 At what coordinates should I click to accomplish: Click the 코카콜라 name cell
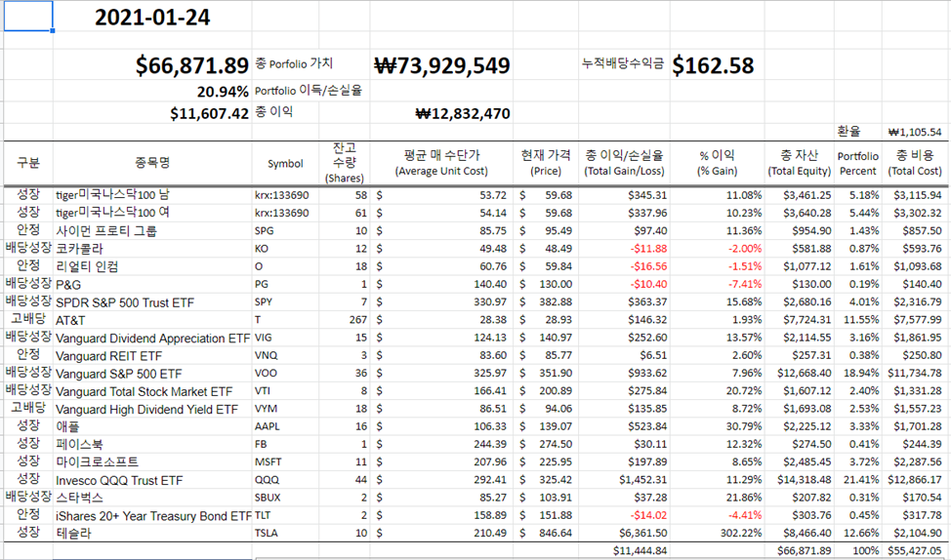click(152, 249)
